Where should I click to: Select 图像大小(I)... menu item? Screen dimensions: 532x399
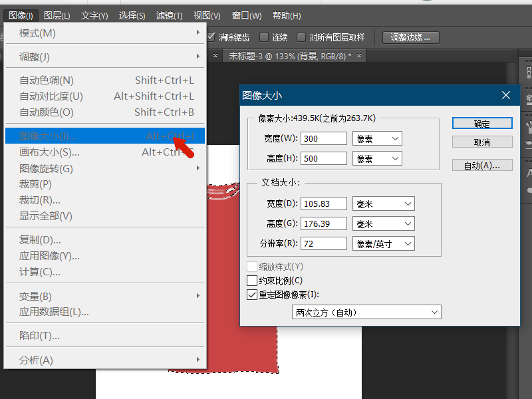[105, 136]
